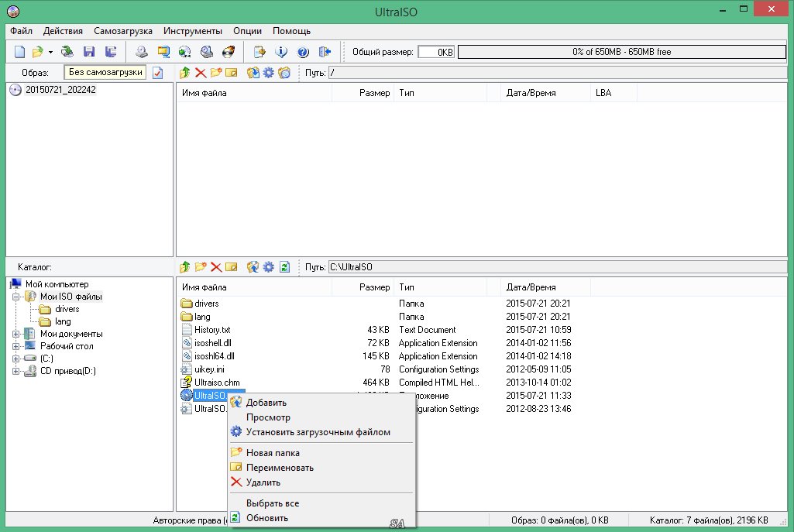This screenshot has height=532, width=794.
Task: Select Мой компьютер in the catalog tree
Action: tap(57, 284)
